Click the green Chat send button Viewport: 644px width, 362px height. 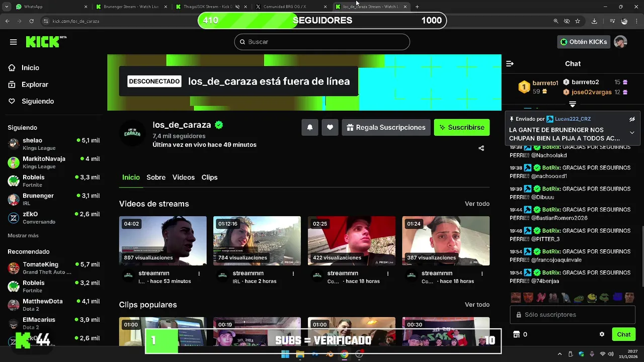tap(624, 334)
